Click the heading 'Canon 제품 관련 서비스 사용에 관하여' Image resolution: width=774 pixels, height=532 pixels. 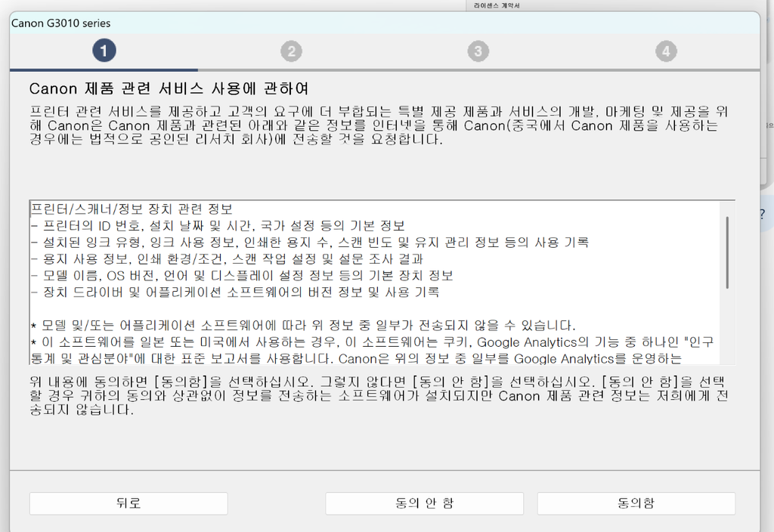coord(169,89)
